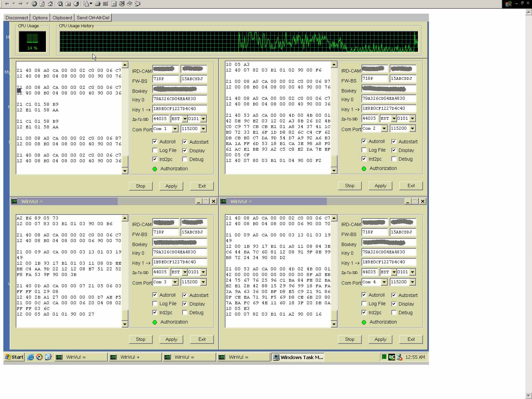This screenshot has height=399, width=532.
Task: Enable Log File checkbox in Com 1 panel
Action: 155,151
